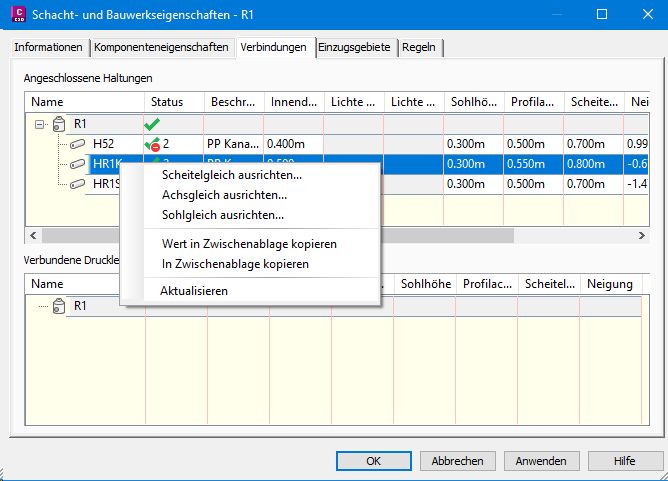Click the 0.700m Scheitel cell of H52
This screenshot has width=668, height=481.
coord(594,144)
